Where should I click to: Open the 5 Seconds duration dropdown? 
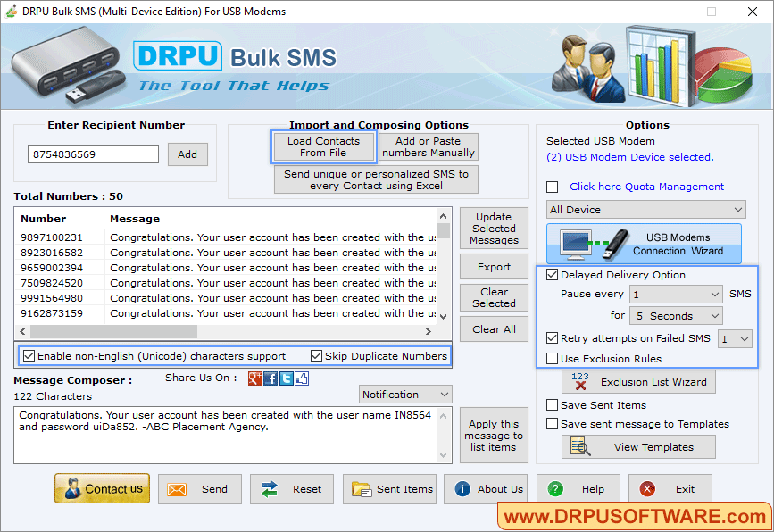(676, 316)
